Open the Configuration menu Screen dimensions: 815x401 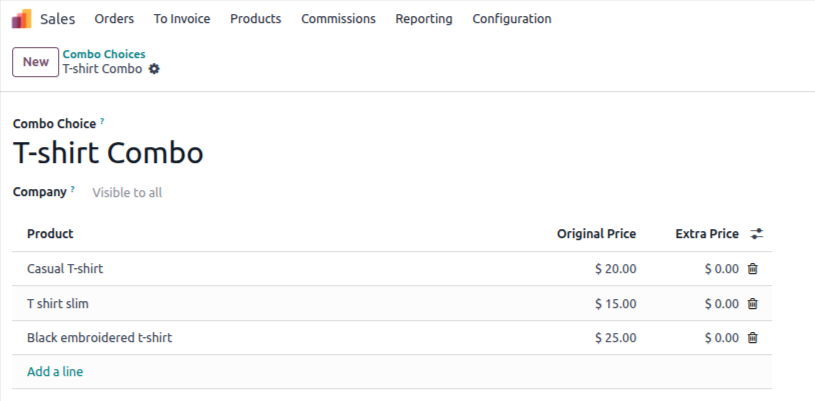coord(512,19)
